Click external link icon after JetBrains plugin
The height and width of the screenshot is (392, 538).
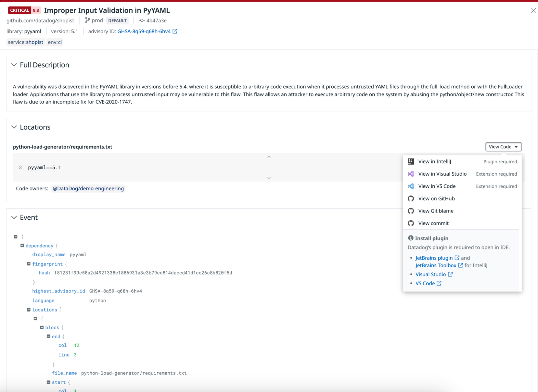coord(457,258)
